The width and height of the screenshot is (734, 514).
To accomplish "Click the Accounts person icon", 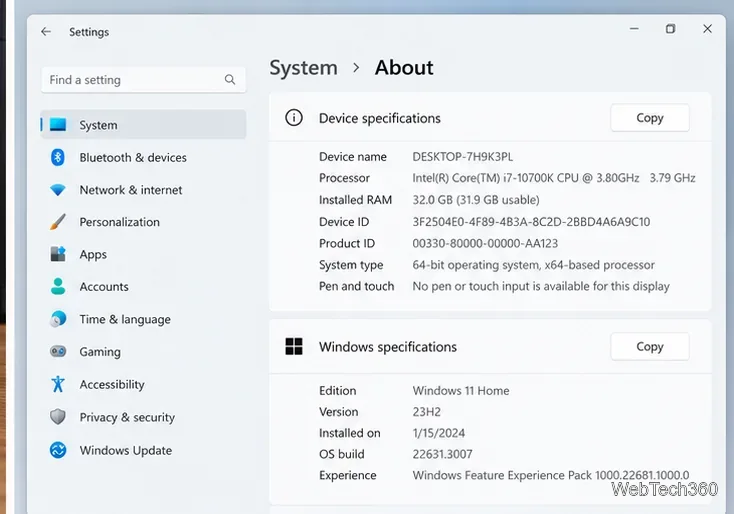I will 58,286.
